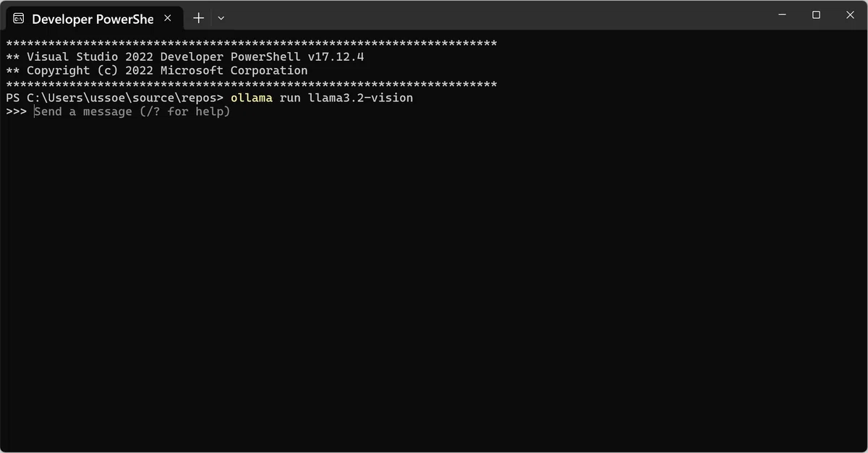The height and width of the screenshot is (453, 868).
Task: Maximize the terminal window
Action: point(816,14)
